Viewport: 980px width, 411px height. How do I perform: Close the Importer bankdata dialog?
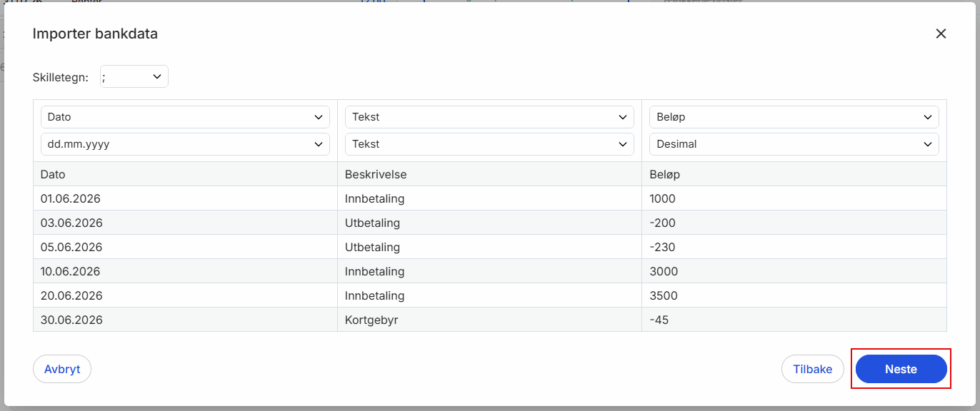(941, 34)
